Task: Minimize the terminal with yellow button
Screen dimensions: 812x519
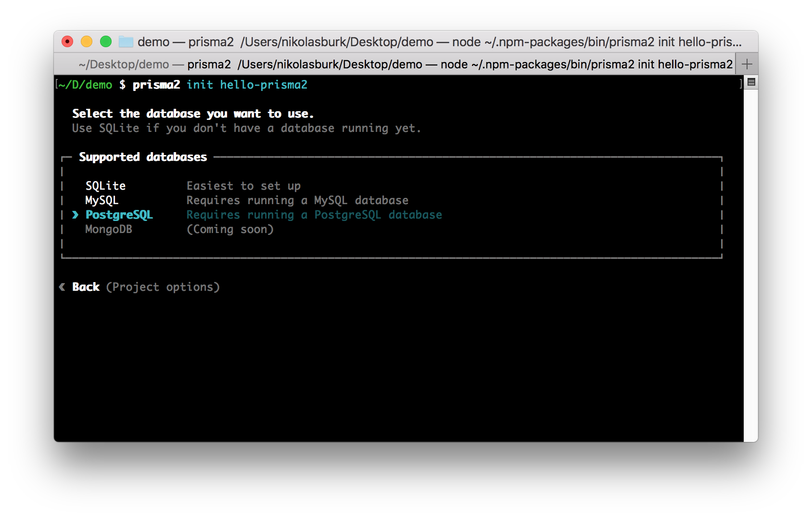Action: (x=87, y=42)
